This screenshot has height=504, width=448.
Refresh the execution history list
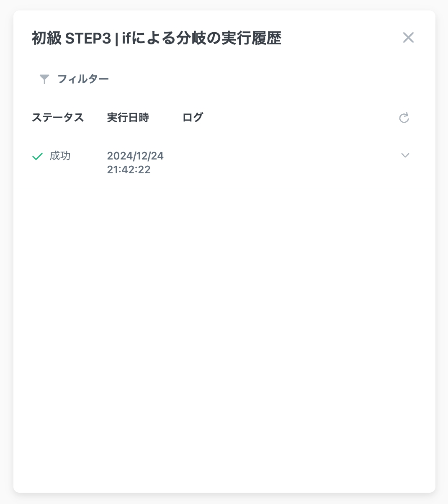404,118
